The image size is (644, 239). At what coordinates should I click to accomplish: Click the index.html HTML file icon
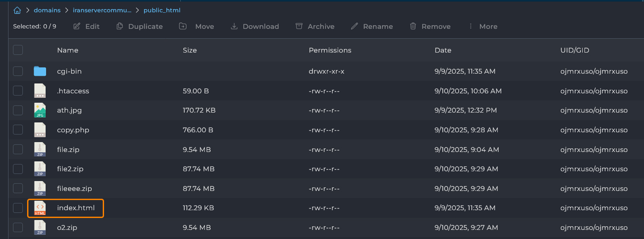40,208
